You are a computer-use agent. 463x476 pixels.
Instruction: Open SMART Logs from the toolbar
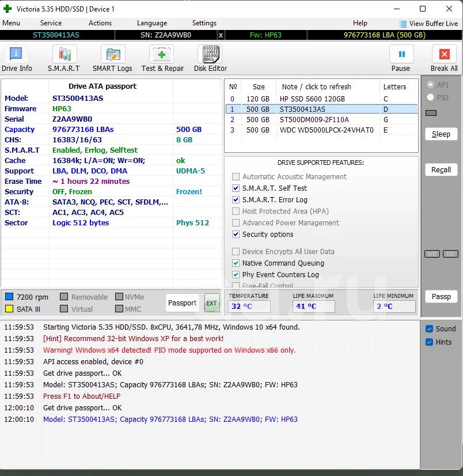click(x=113, y=54)
